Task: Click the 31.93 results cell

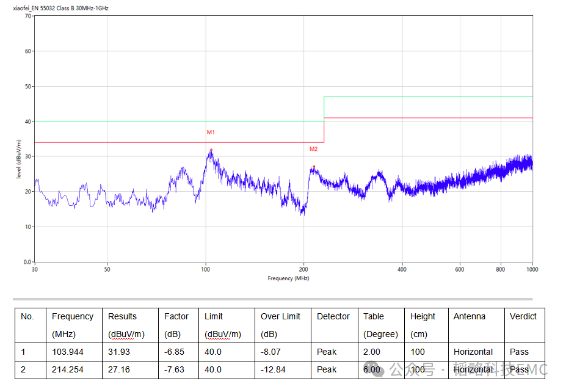Action: click(x=118, y=352)
